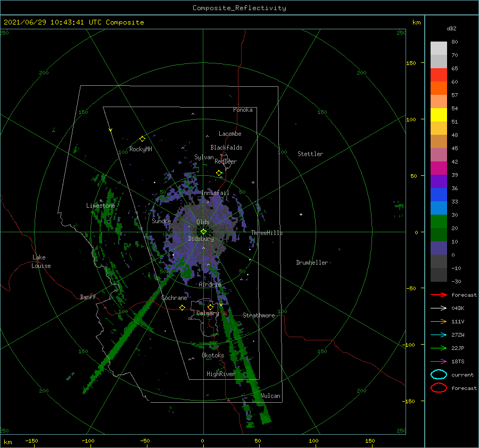Screen dimensions: 479x448
Task: Select the yellow 54 dBZ color swatch
Action: 439,115
